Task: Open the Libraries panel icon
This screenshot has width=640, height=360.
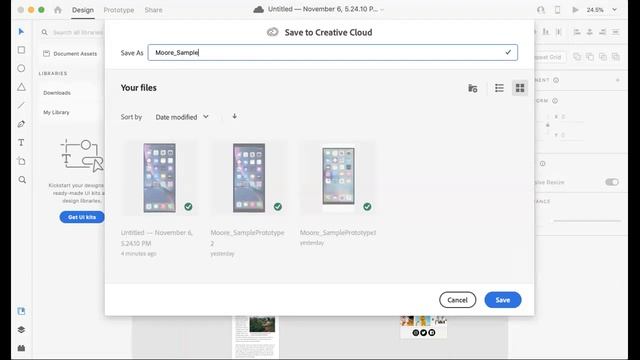Action: coord(21,311)
